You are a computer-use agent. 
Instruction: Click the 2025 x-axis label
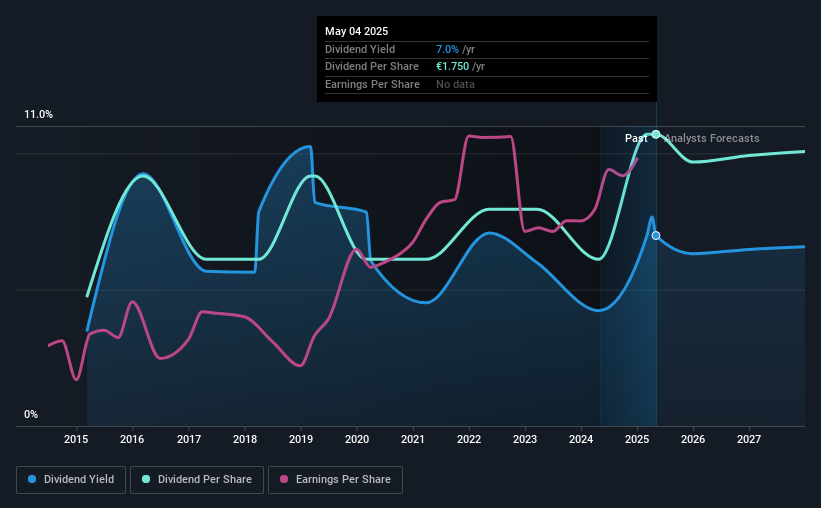637,439
